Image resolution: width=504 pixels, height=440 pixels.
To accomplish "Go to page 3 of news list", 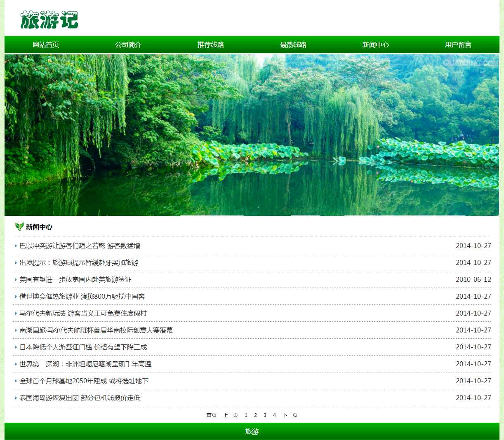I will [x=265, y=415].
